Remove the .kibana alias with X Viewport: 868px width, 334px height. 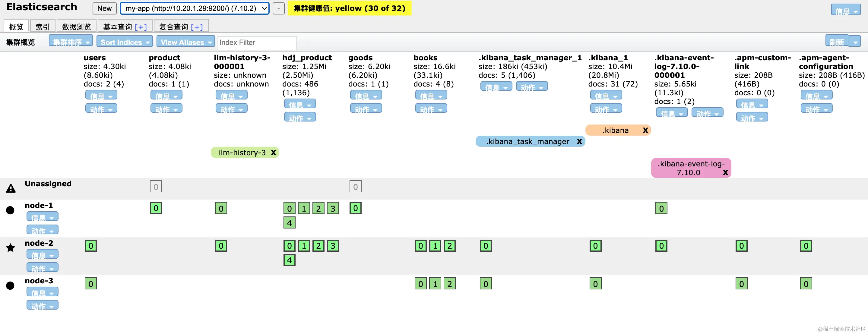tap(645, 130)
